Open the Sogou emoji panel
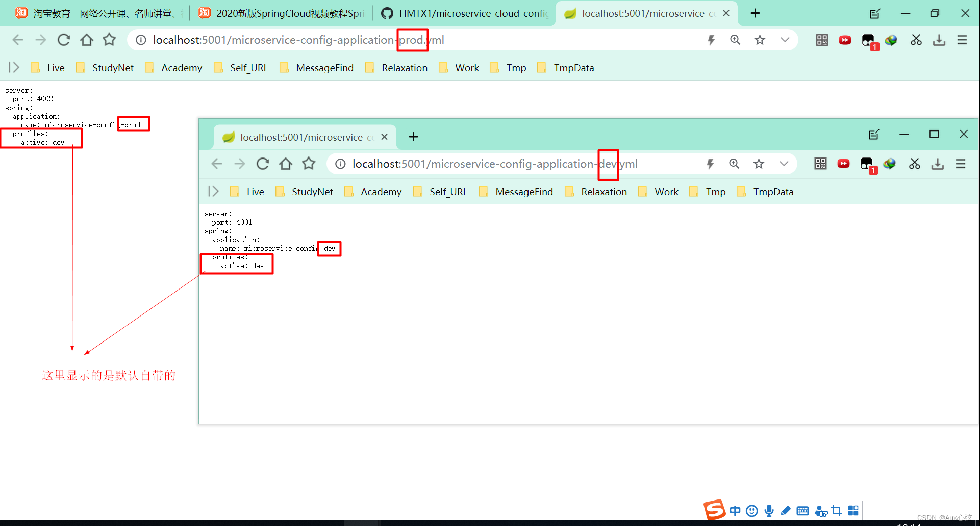Viewport: 980px width, 526px height. click(x=751, y=510)
